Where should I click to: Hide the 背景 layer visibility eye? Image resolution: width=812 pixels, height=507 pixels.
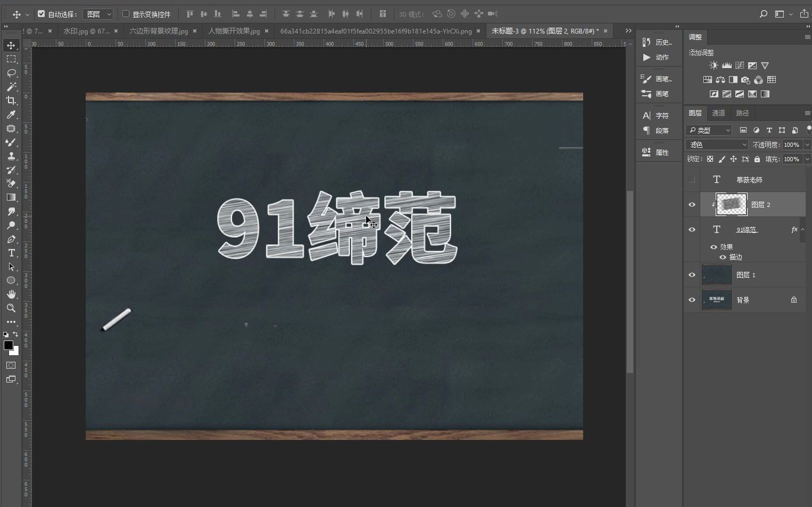point(691,300)
